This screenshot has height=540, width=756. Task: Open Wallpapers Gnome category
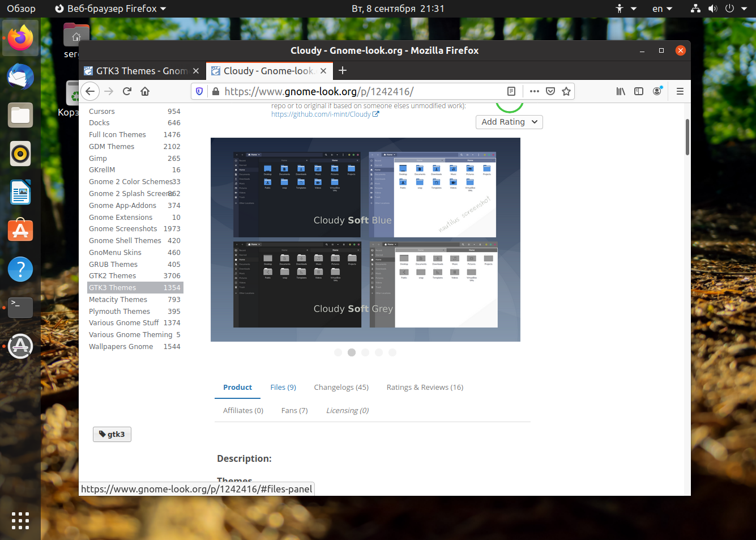135,347
